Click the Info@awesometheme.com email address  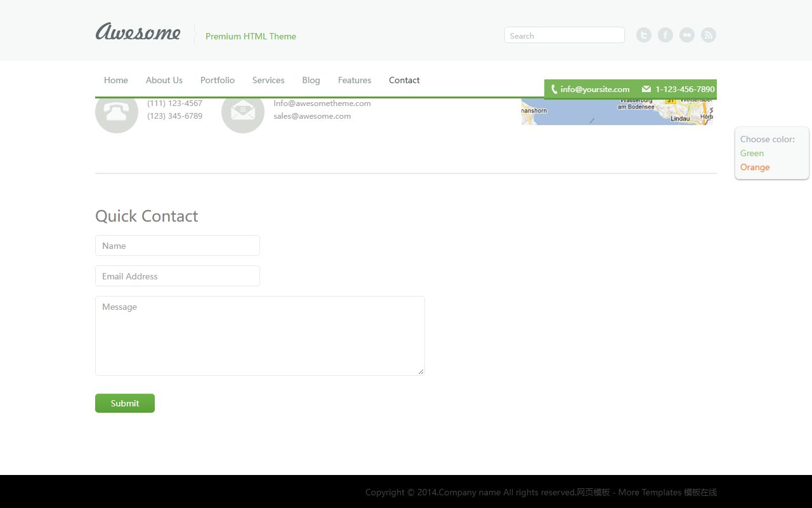pos(322,104)
